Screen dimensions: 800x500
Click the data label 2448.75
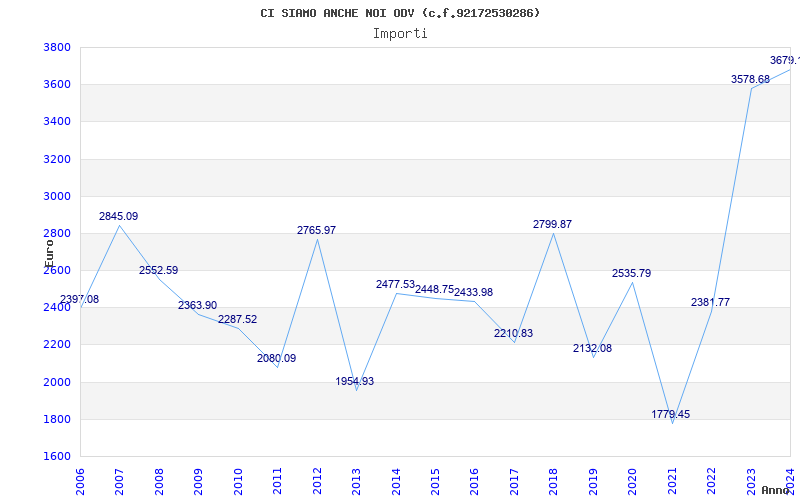[x=434, y=290]
